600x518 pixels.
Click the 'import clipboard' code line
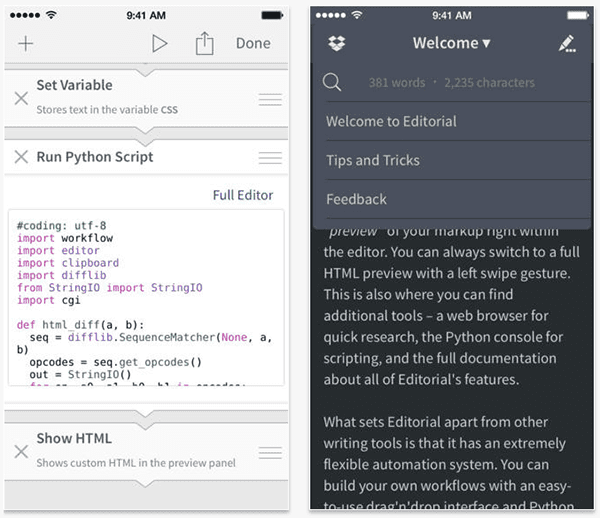(x=68, y=263)
